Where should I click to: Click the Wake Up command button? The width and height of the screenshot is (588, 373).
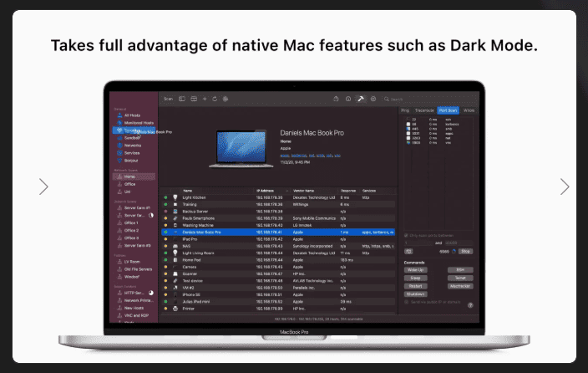415,269
